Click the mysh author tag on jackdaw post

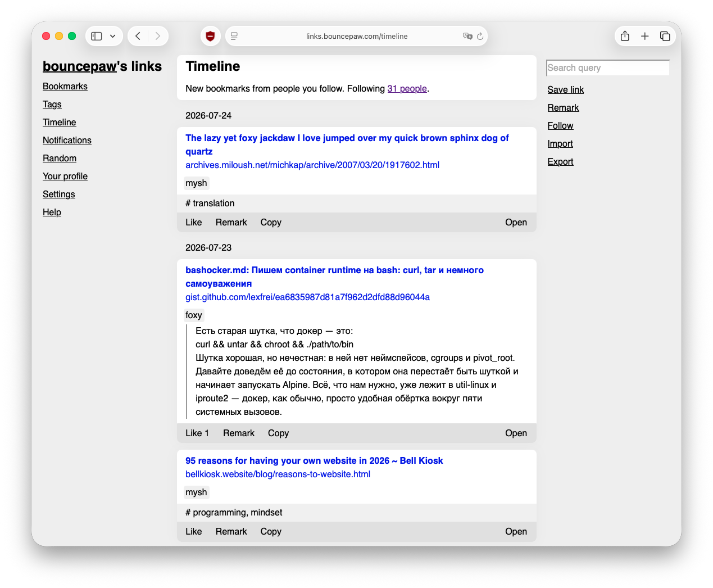coord(196,183)
